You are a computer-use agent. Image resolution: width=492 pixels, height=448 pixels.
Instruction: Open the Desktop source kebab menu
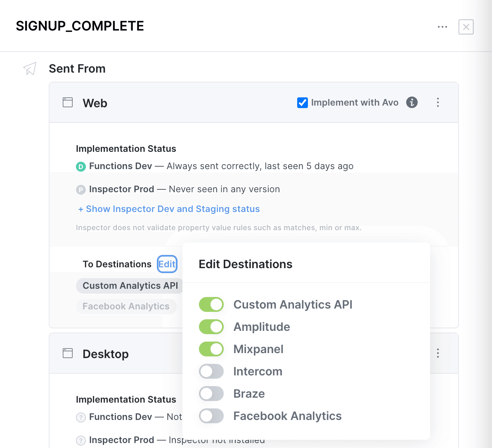[x=438, y=353]
